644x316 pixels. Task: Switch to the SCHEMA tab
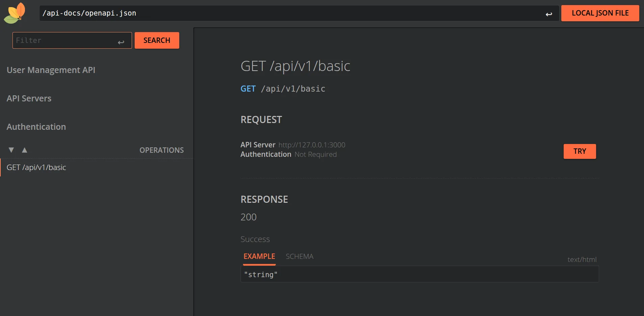click(x=299, y=257)
